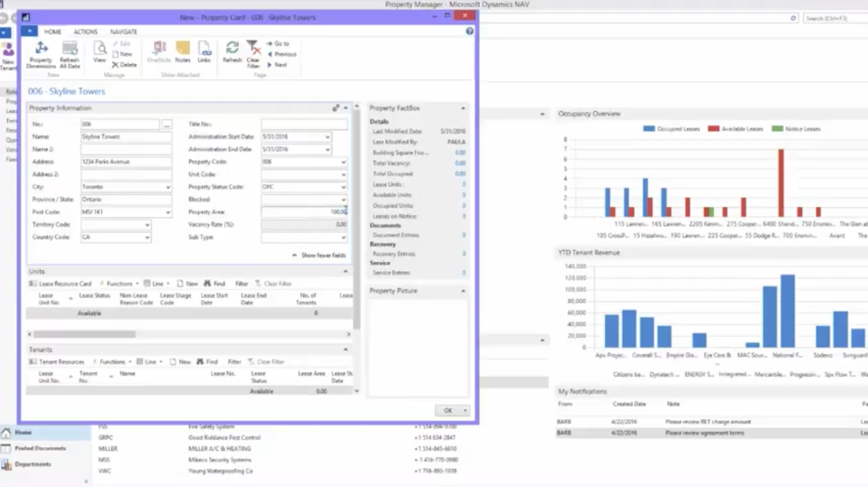Open Links in Show Attached group
This screenshot has width=868, height=487.
pos(204,52)
